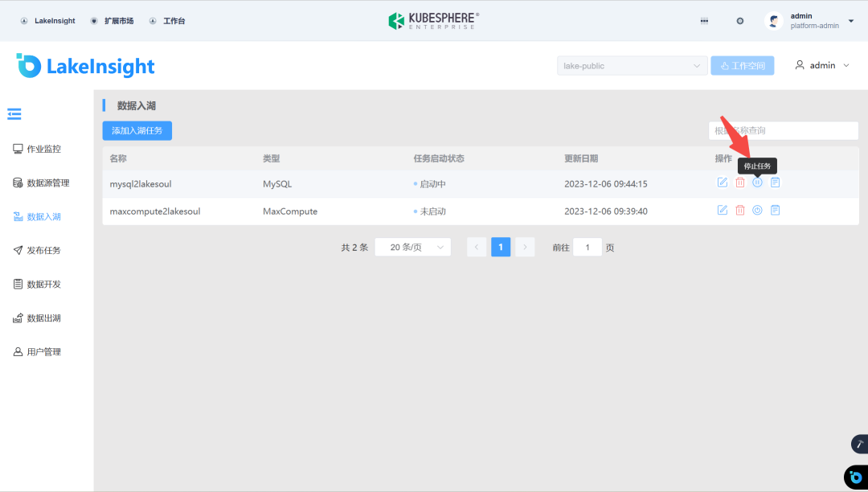
Task: Focus the name search field
Action: tap(784, 130)
